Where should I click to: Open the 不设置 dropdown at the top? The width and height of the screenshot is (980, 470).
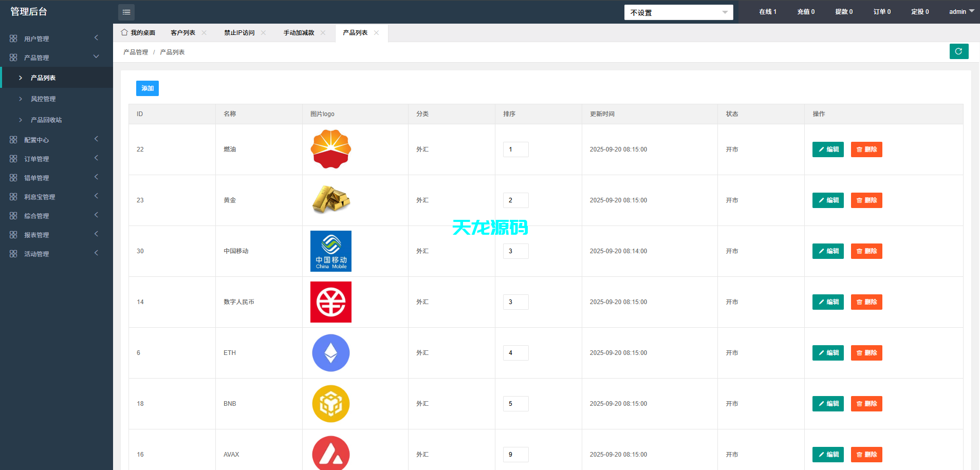point(678,12)
